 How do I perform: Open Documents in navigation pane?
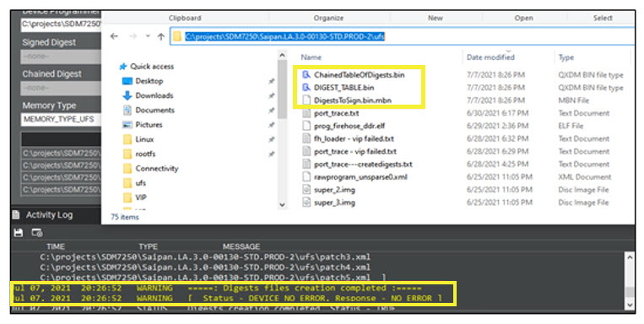pos(154,110)
